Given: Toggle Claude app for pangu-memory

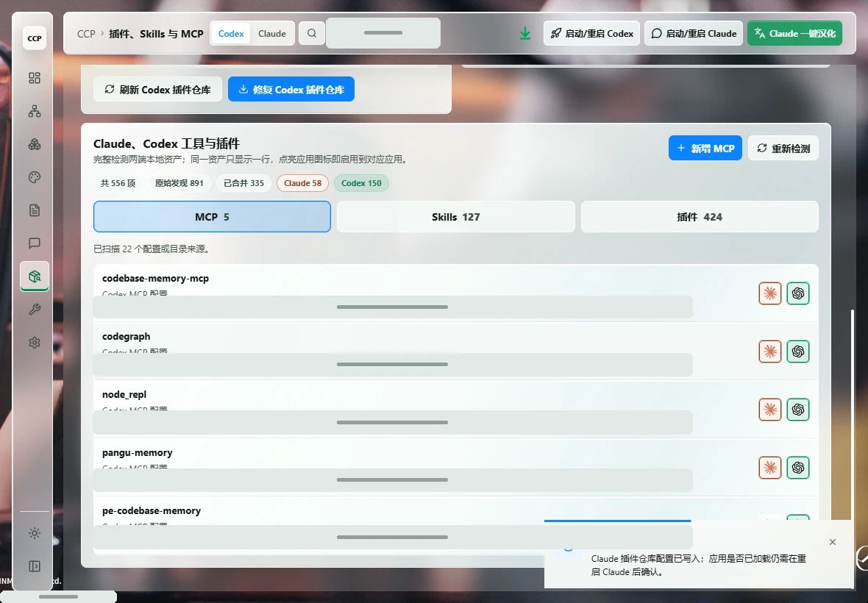Looking at the screenshot, I should [x=770, y=468].
